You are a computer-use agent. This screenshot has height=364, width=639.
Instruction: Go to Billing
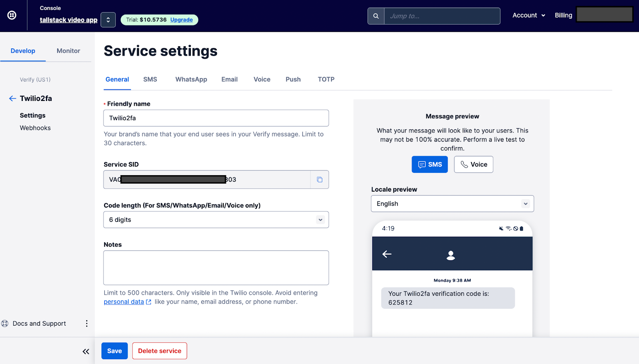[564, 15]
